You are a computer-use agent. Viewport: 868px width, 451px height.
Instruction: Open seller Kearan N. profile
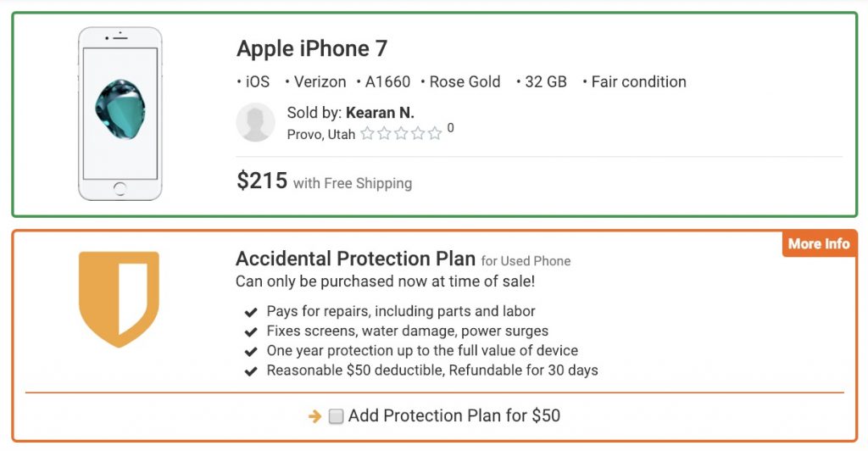pyautogui.click(x=380, y=113)
